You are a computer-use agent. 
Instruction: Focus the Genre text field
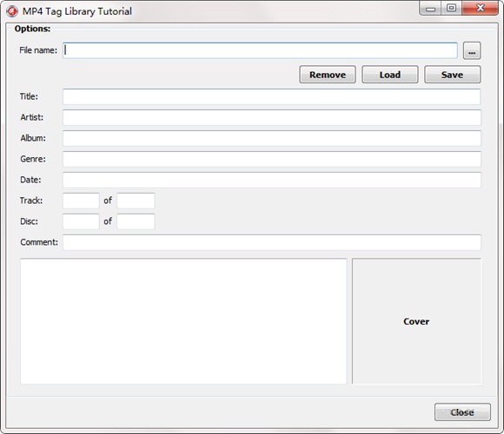coord(272,159)
